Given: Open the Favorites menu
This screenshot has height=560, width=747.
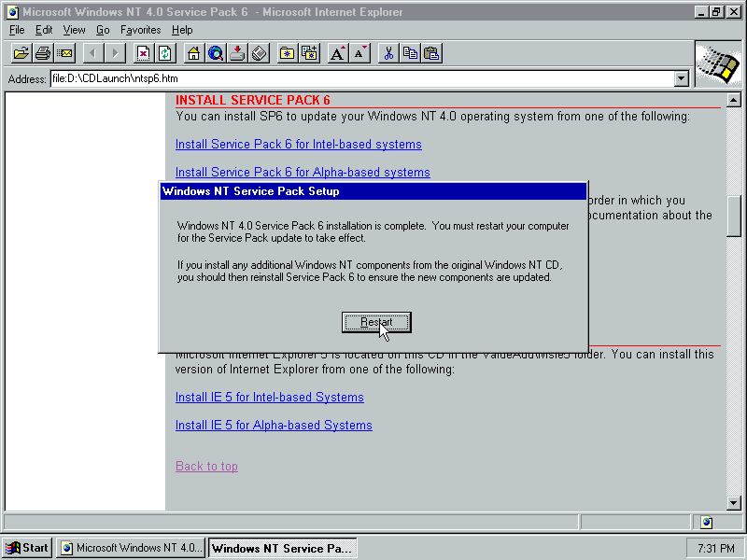Looking at the screenshot, I should click(140, 30).
